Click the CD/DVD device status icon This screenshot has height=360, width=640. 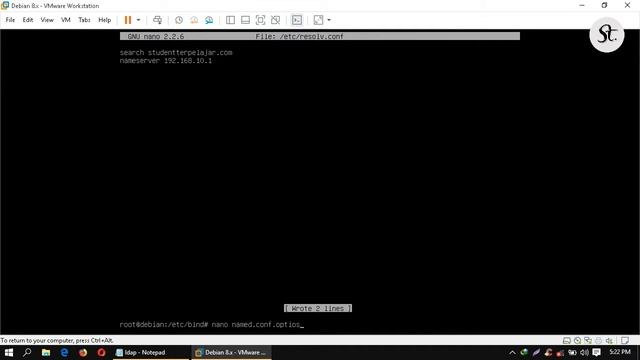[x=577, y=340]
